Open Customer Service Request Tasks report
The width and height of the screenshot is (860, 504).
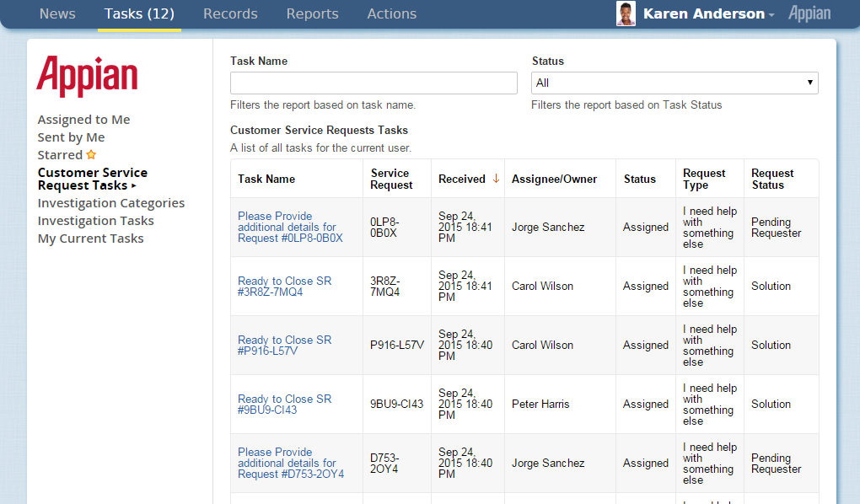92,179
